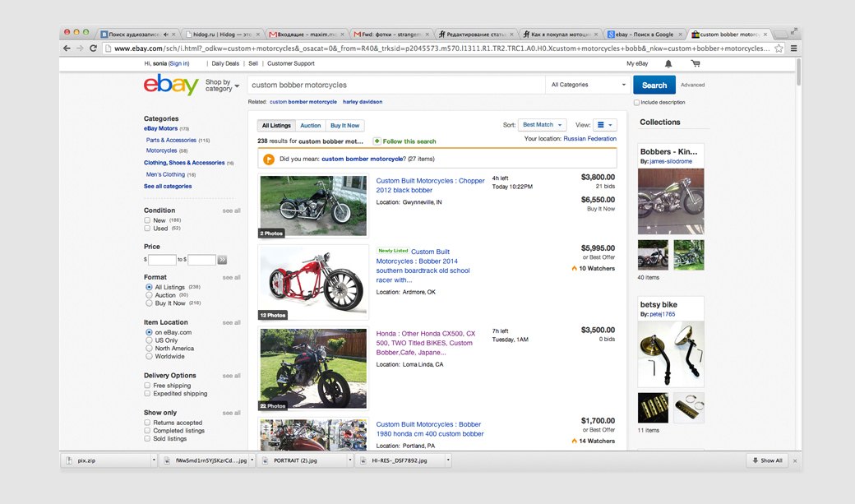Viewport: 855px width, 504px height.
Task: Enable Free shipping filter
Action: point(147,385)
